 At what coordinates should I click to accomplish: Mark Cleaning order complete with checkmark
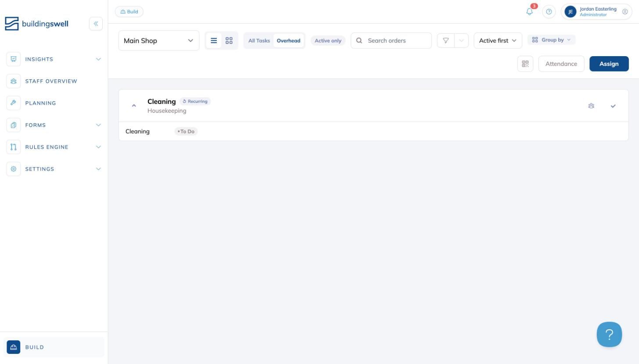pos(613,106)
